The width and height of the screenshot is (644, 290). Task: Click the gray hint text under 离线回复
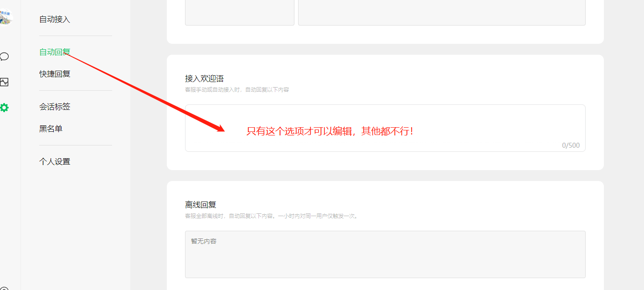coord(272,216)
